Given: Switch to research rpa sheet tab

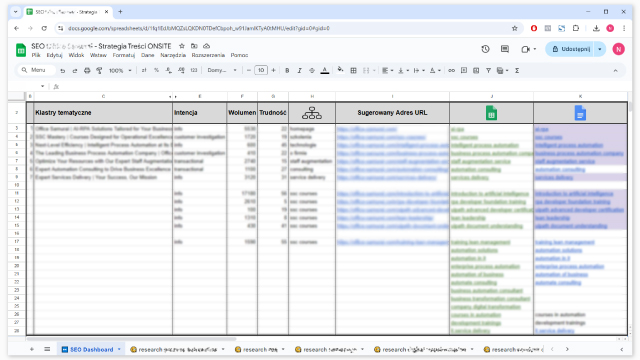Looking at the screenshot, I should [260, 349].
